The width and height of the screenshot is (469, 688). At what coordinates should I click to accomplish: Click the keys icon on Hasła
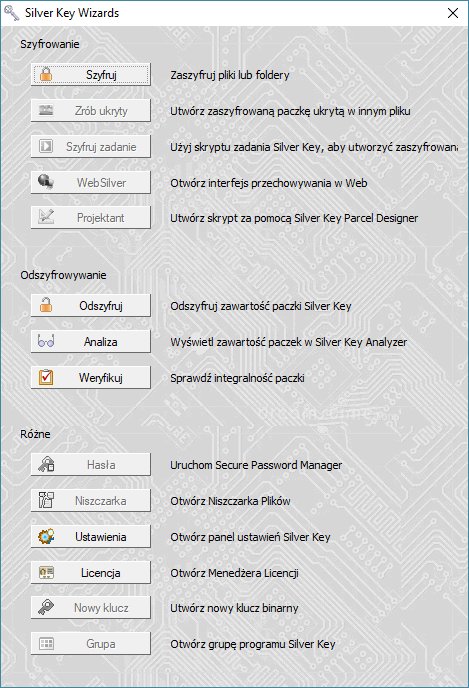click(x=46, y=464)
